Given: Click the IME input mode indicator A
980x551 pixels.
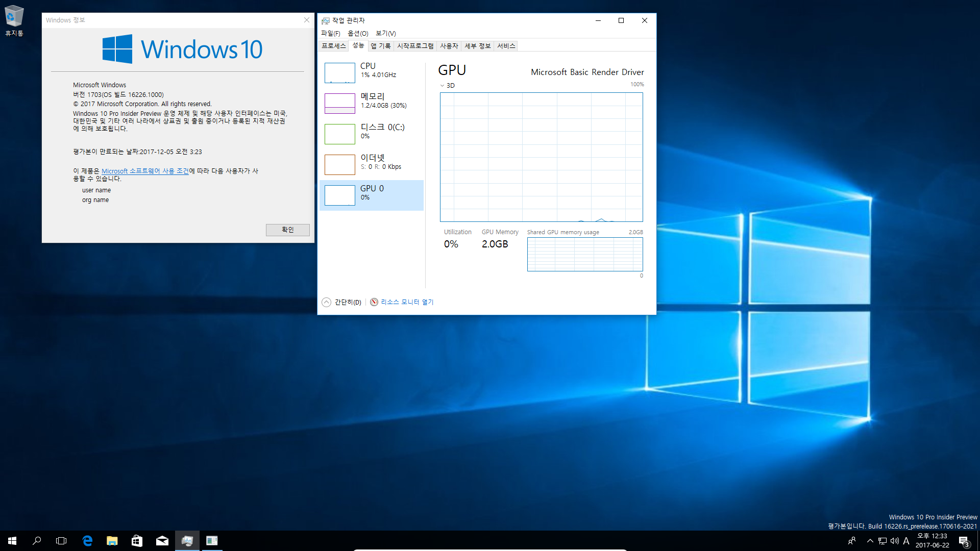Looking at the screenshot, I should pyautogui.click(x=906, y=541).
